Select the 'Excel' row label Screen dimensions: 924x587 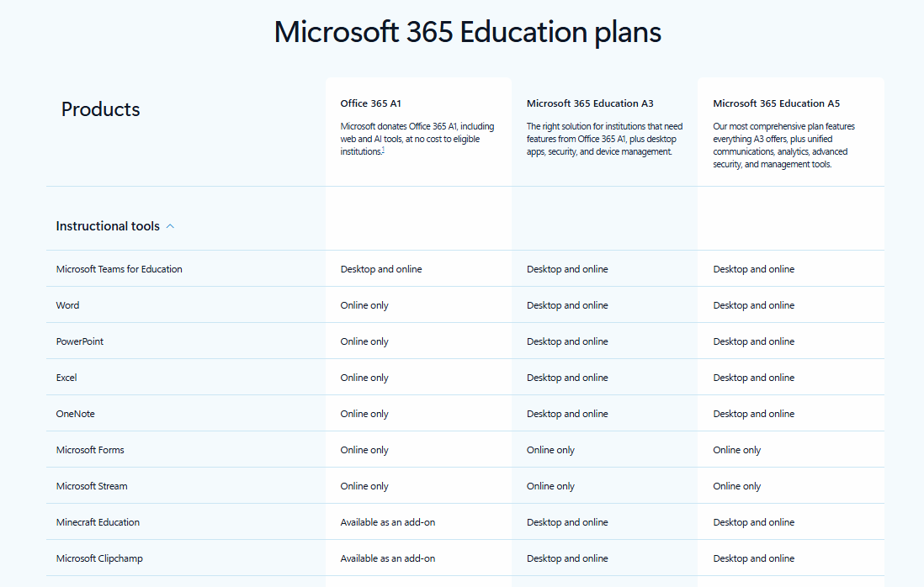coord(66,378)
